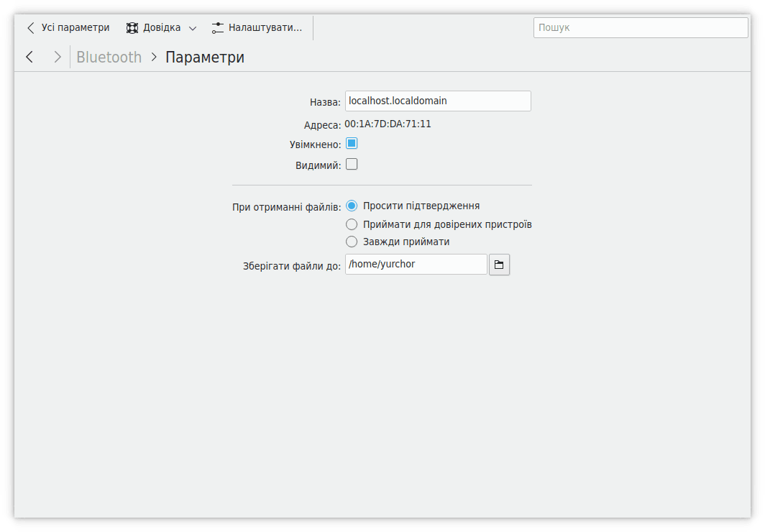This screenshot has height=532, width=765.
Task: Open the folder browse icon button
Action: pyautogui.click(x=499, y=265)
